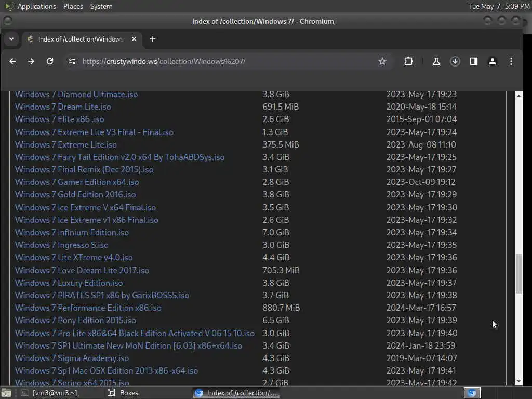The image size is (532, 399).
Task: Open Windows 7 Sp1 Mac OSX Edition 2013 link
Action: [x=107, y=371]
